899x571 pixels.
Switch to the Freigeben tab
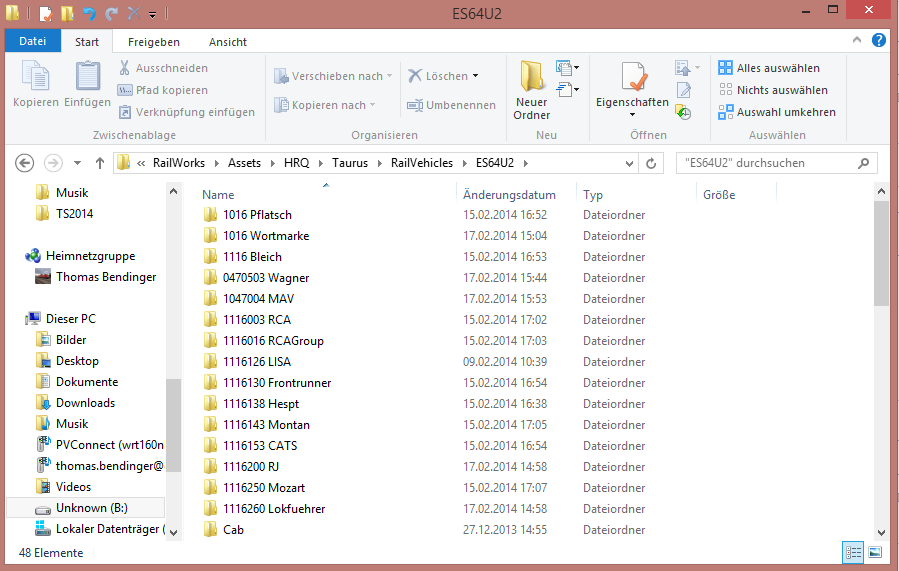154,42
